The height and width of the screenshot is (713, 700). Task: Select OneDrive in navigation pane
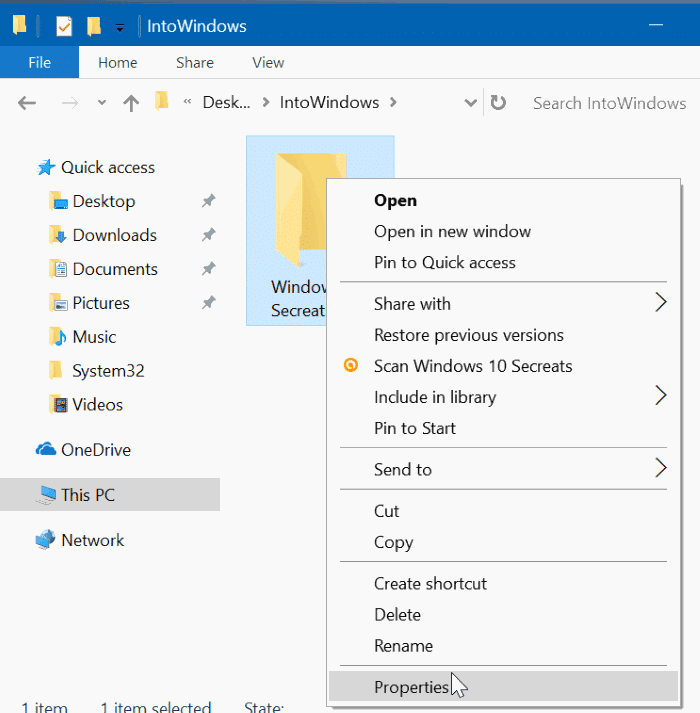[96, 450]
